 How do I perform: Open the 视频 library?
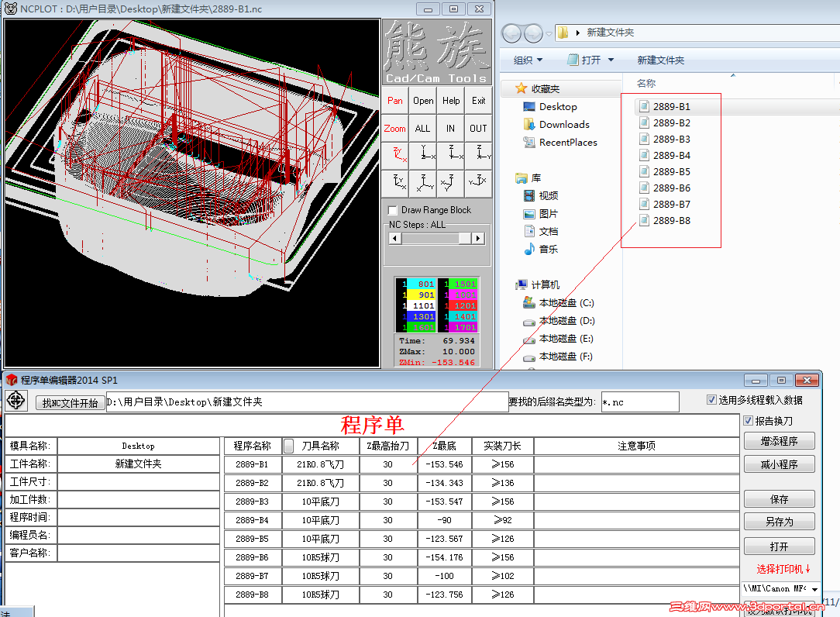(x=548, y=195)
